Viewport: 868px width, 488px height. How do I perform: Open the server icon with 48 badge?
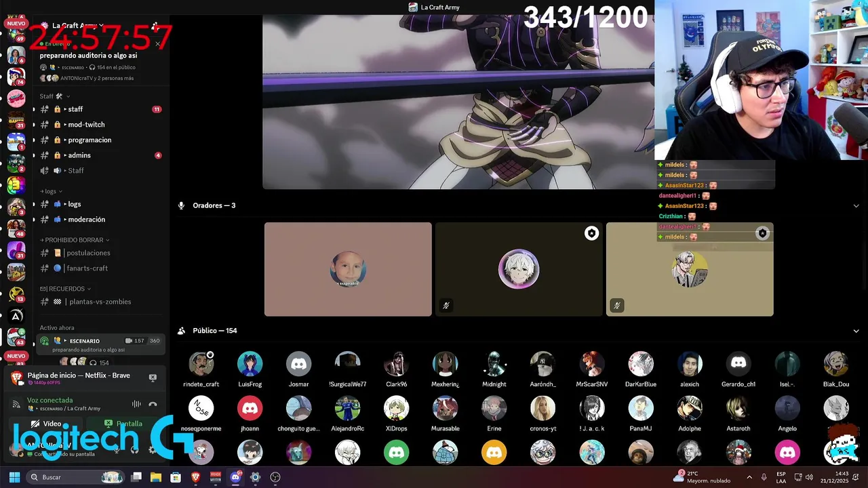(16, 228)
